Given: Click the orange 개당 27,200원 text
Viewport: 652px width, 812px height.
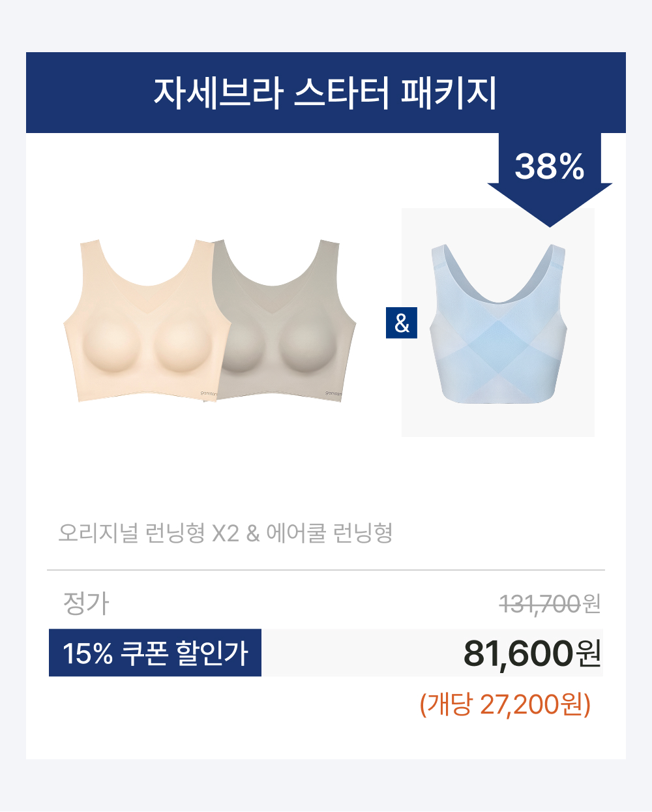Looking at the screenshot, I should pyautogui.click(x=505, y=704).
